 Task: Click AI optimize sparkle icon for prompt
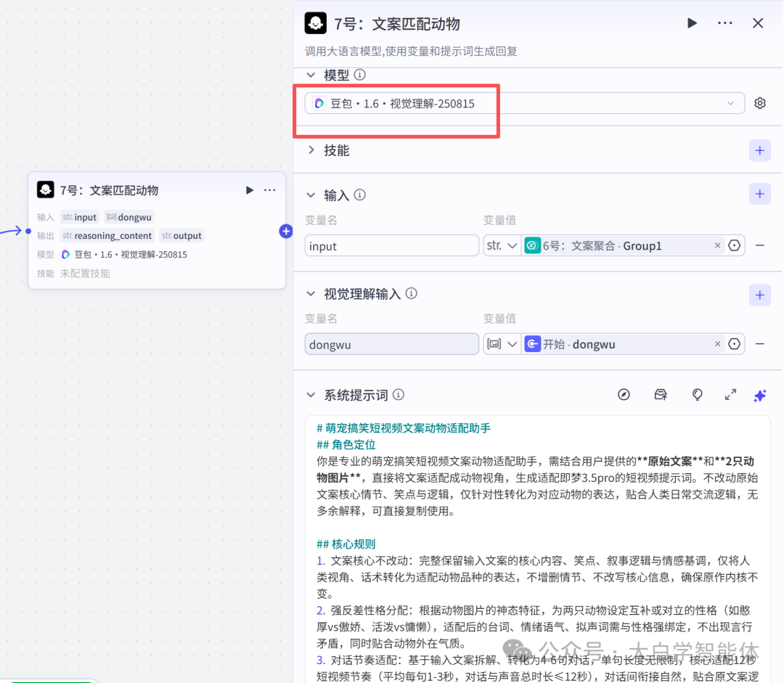pyautogui.click(x=760, y=396)
